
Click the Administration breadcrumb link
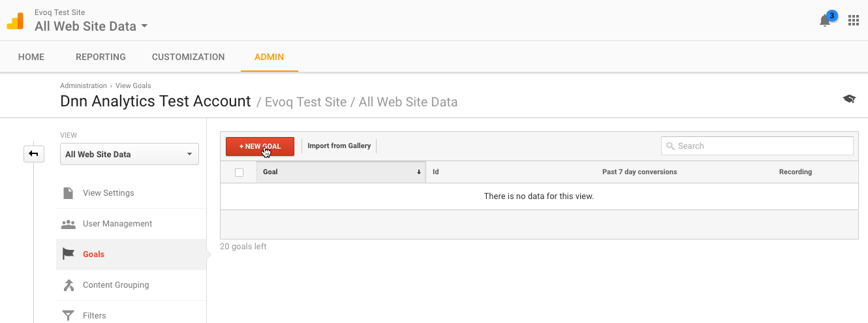point(84,85)
